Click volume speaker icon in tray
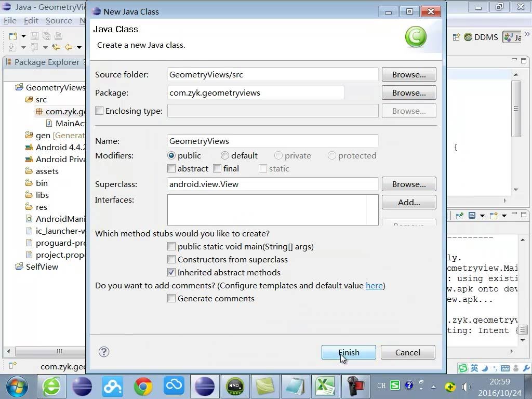 pos(466,387)
